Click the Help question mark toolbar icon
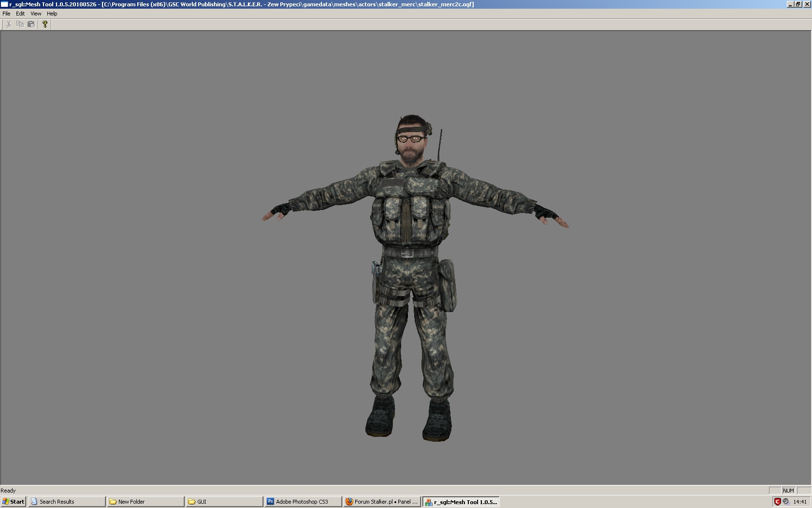The height and width of the screenshot is (508, 812). (x=45, y=24)
